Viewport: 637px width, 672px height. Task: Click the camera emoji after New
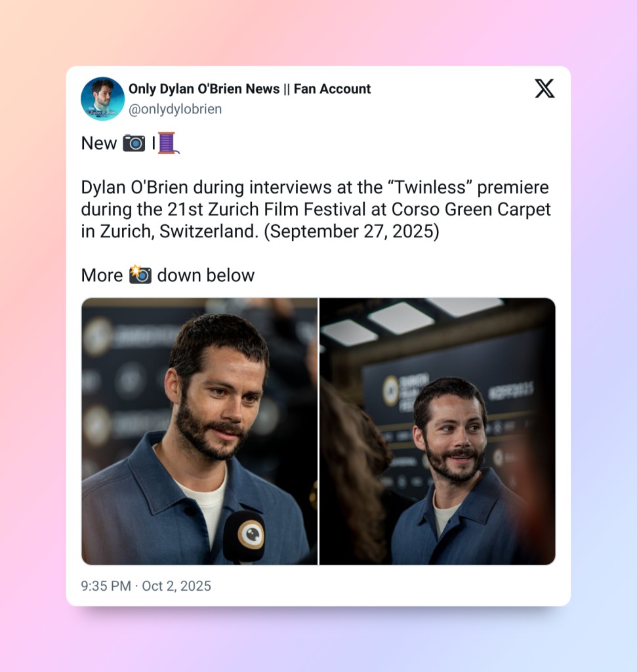click(134, 143)
